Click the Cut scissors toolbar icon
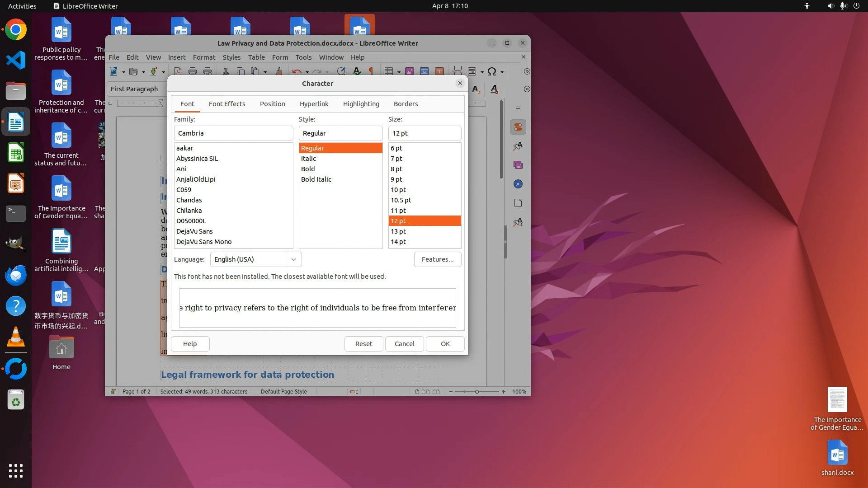Image resolution: width=868 pixels, height=488 pixels. (x=226, y=71)
